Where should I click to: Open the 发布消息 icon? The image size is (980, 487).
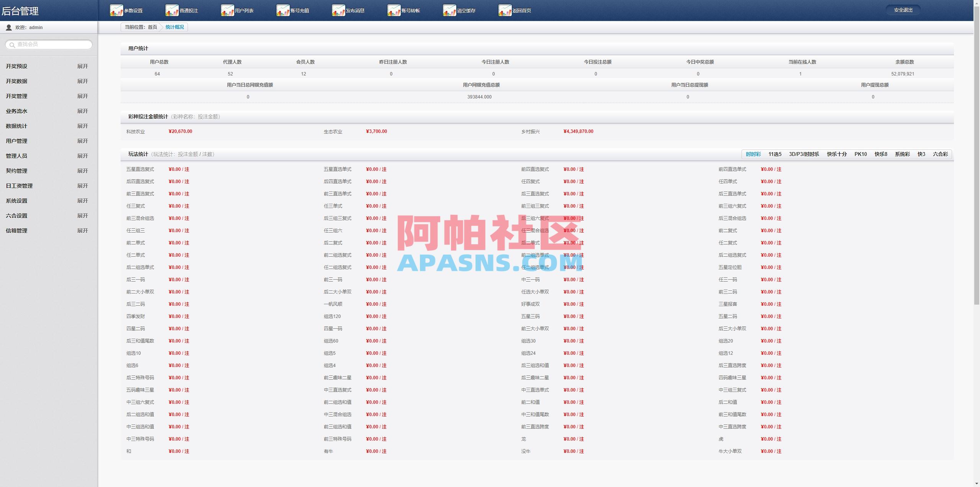click(x=349, y=10)
